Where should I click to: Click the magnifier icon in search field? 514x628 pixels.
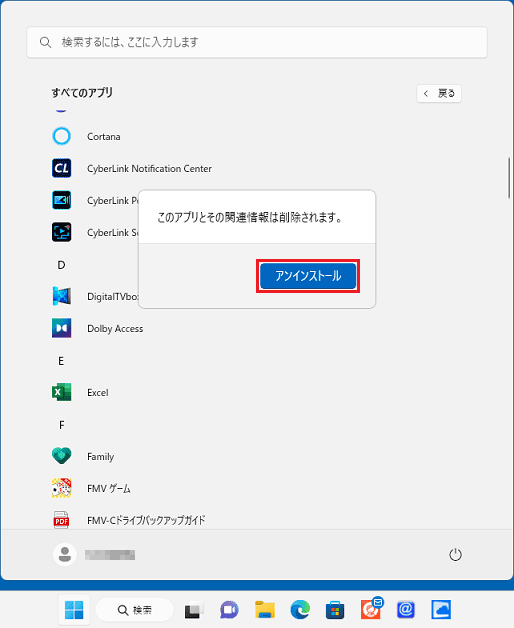[45, 42]
